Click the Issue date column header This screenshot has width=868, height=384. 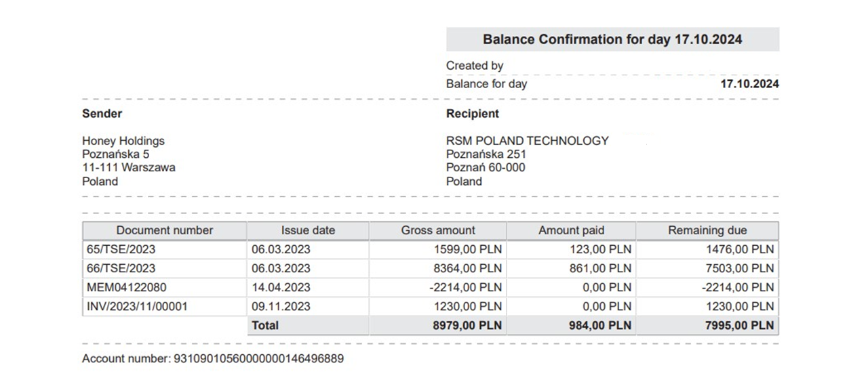308,230
